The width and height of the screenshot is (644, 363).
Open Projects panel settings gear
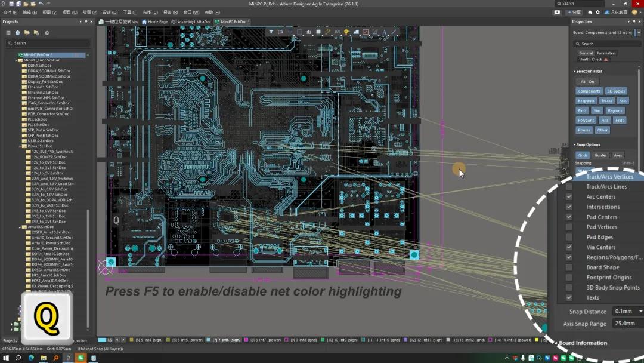coord(47,33)
